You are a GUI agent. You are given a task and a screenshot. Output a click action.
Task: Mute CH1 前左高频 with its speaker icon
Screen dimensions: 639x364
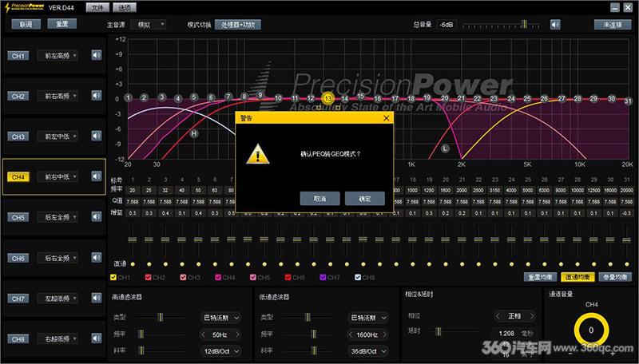[96, 55]
